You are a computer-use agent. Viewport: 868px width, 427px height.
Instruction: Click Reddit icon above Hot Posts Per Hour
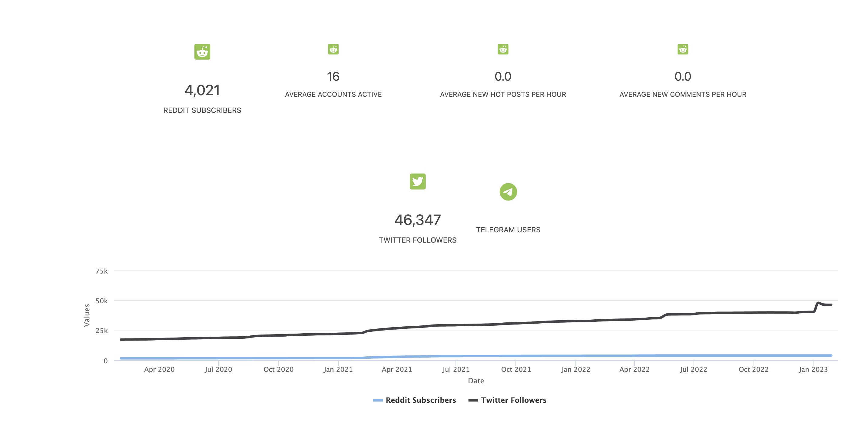pos(503,49)
